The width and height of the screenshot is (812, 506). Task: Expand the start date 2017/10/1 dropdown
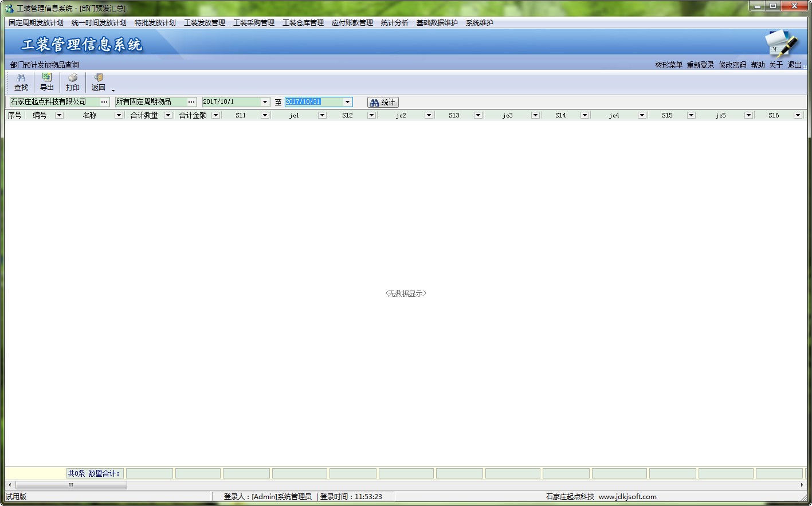pyautogui.click(x=265, y=102)
